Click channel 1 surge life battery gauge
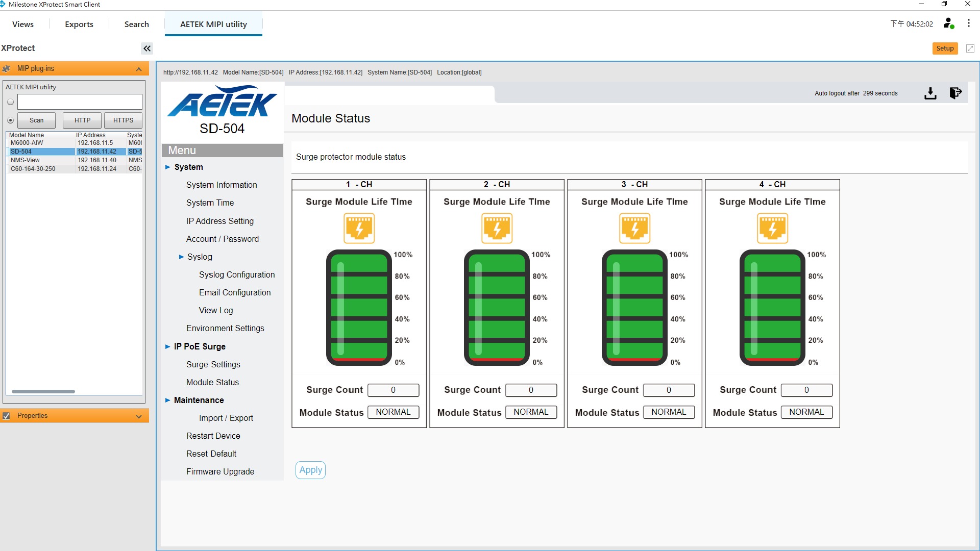980x551 pixels. [x=359, y=308]
